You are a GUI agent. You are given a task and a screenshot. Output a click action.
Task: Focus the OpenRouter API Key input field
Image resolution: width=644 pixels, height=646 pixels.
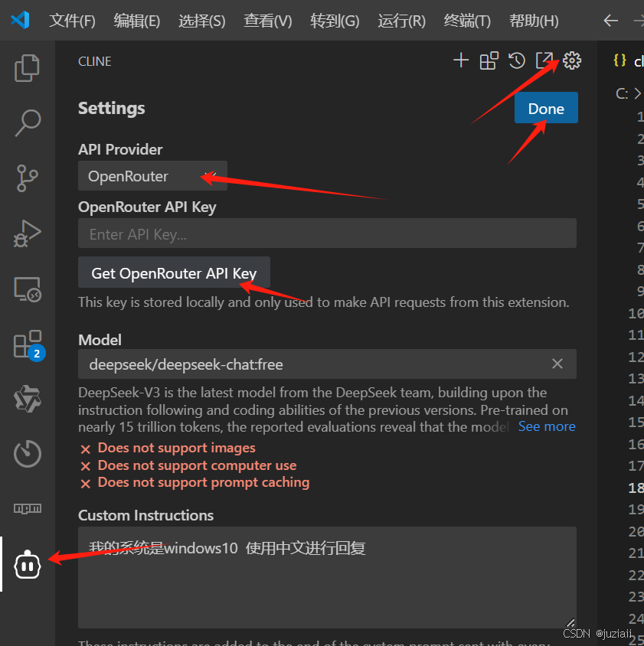coord(327,233)
